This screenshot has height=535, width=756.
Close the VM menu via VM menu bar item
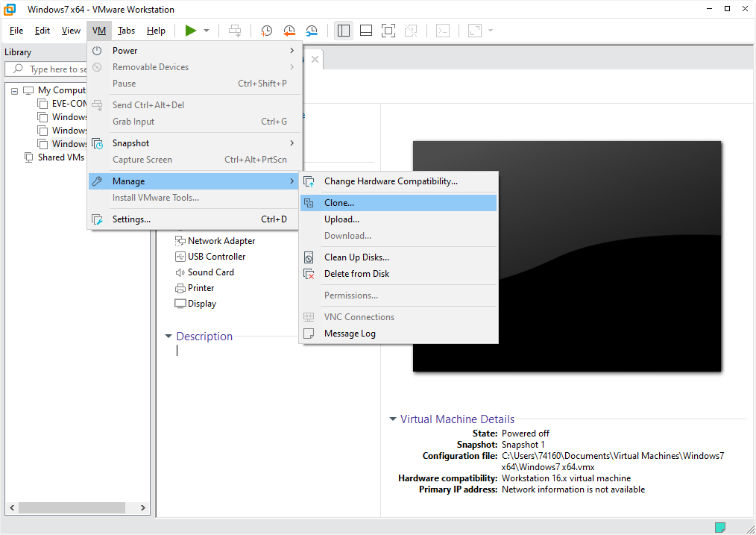[x=99, y=31]
